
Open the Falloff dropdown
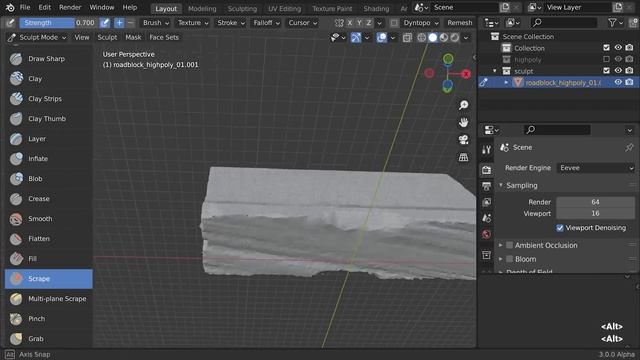tap(267, 23)
